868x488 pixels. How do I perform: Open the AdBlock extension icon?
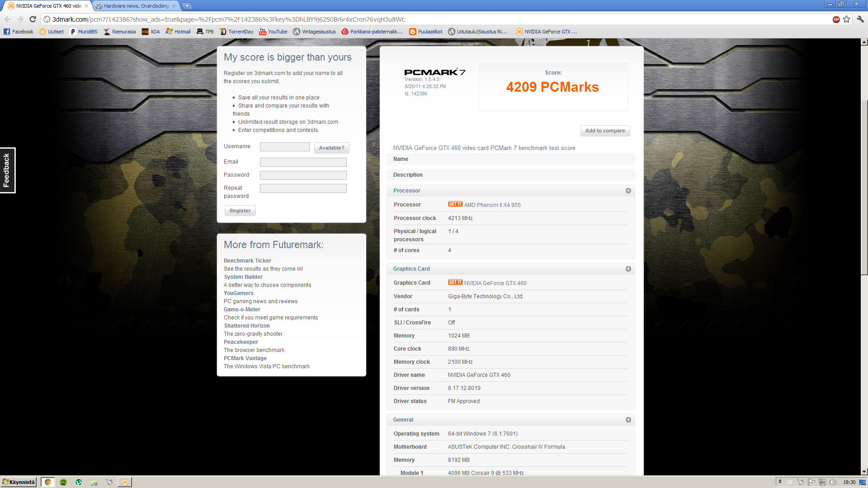pos(836,19)
